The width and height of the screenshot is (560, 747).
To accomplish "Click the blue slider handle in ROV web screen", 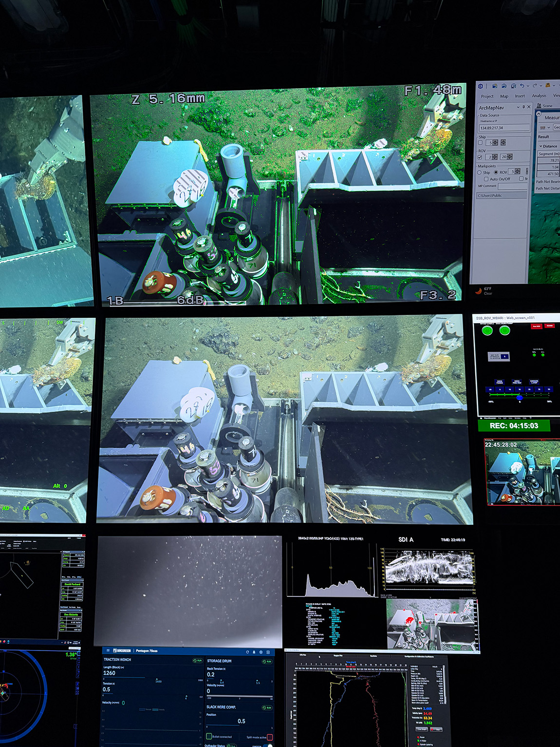I will pyautogui.click(x=520, y=398).
